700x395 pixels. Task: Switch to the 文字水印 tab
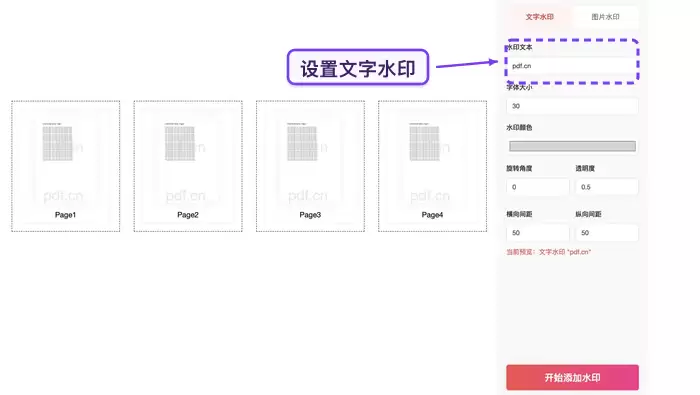(x=539, y=17)
